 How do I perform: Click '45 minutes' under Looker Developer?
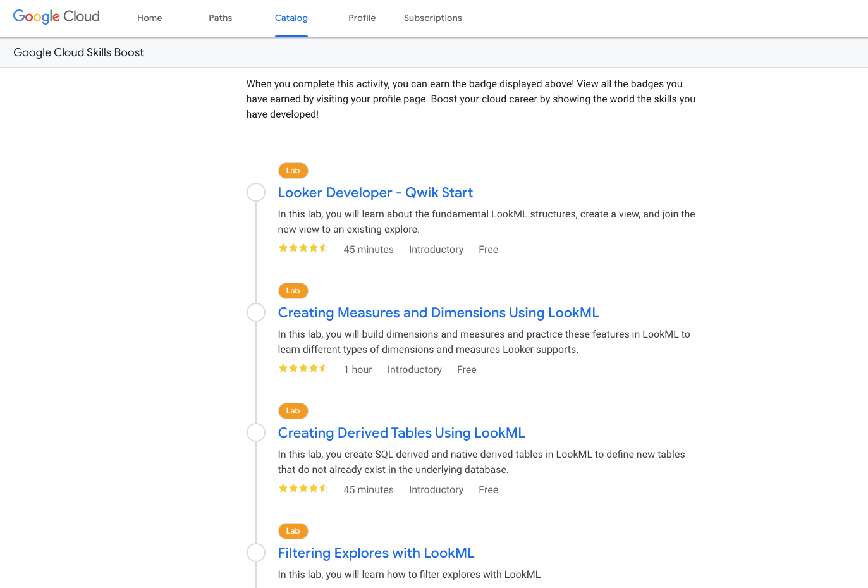pos(369,250)
